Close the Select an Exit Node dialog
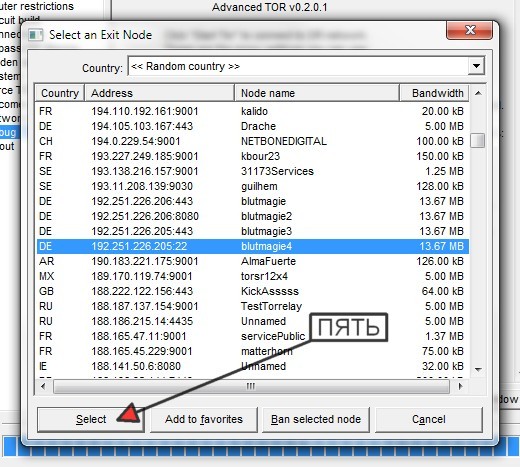Screen dimensions: 520x467 (x=469, y=30)
